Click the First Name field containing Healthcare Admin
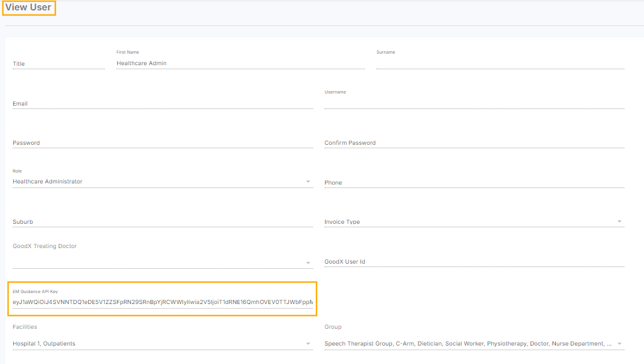 click(x=240, y=63)
